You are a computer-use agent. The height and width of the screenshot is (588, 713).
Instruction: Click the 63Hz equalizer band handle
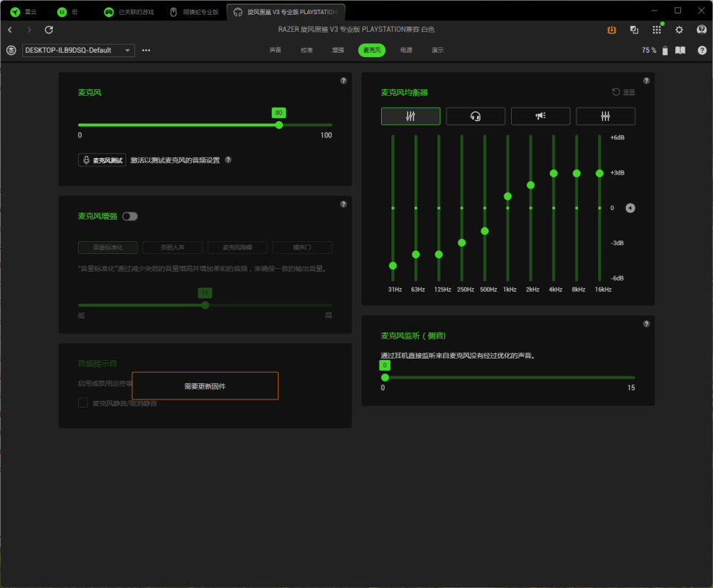pos(416,255)
